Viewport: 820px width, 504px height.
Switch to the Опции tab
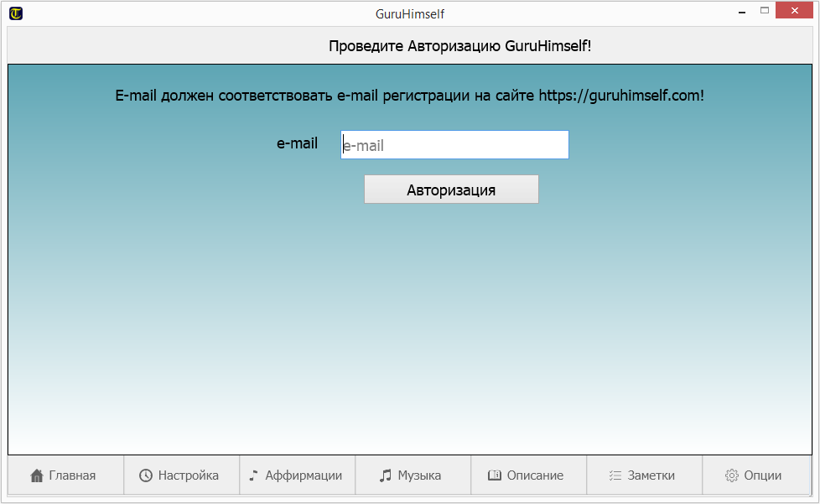pos(762,475)
